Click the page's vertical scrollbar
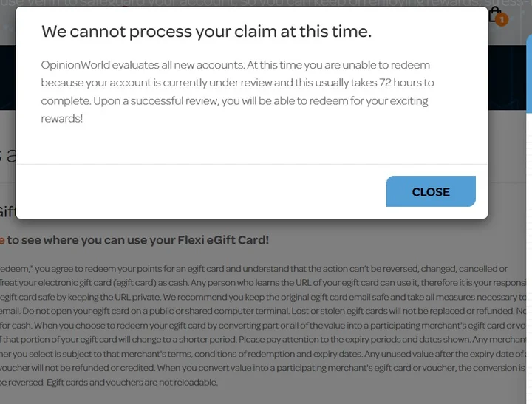Screen dimensions: 532x404 (x=528, y=222)
